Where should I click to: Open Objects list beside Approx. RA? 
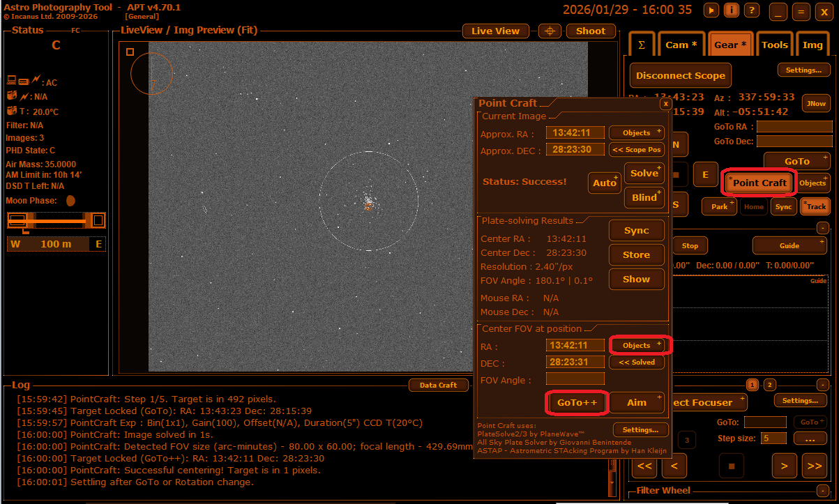coord(637,132)
